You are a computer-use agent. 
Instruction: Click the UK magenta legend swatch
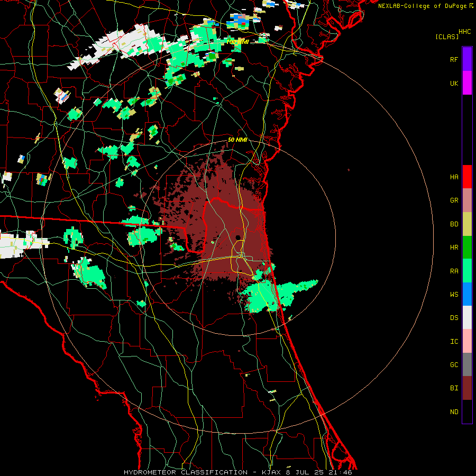pos(467,83)
